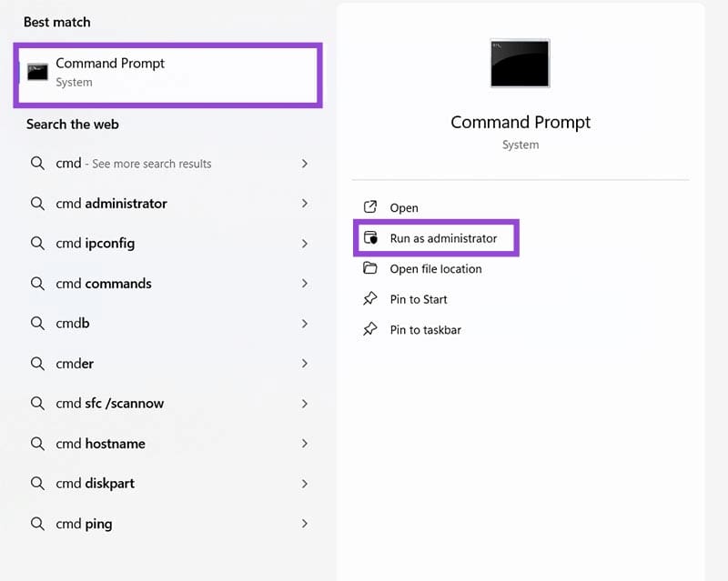Run Command Prompt as administrator
Viewport: 728px width, 581px height.
pos(443,238)
